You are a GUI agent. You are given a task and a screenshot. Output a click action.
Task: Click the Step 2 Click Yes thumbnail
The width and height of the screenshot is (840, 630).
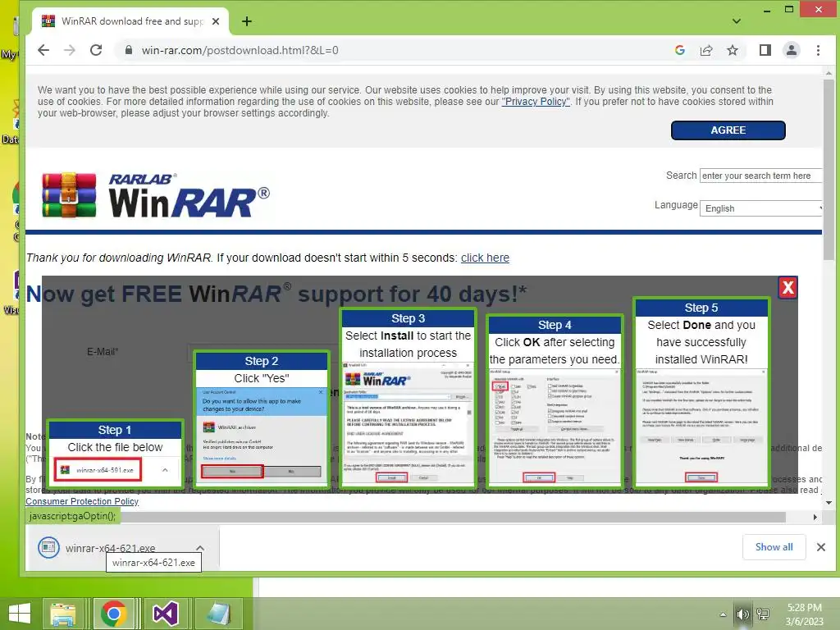point(262,419)
